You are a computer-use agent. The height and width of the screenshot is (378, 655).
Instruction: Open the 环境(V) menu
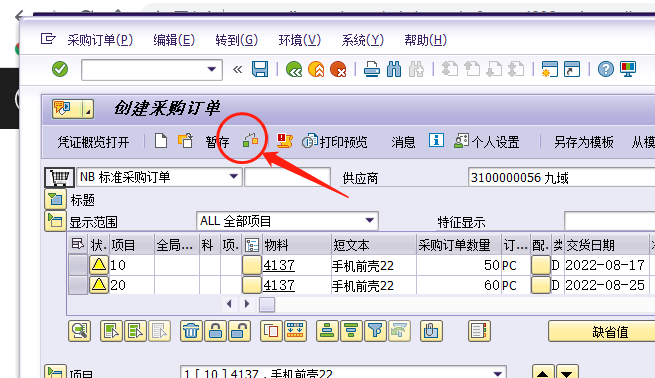point(300,40)
